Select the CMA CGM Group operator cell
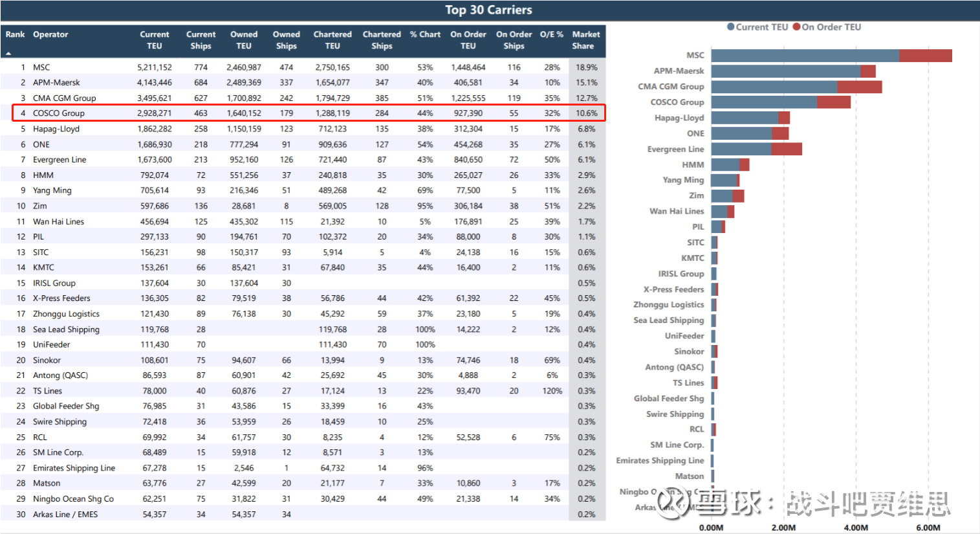980x534 pixels. pyautogui.click(x=65, y=98)
